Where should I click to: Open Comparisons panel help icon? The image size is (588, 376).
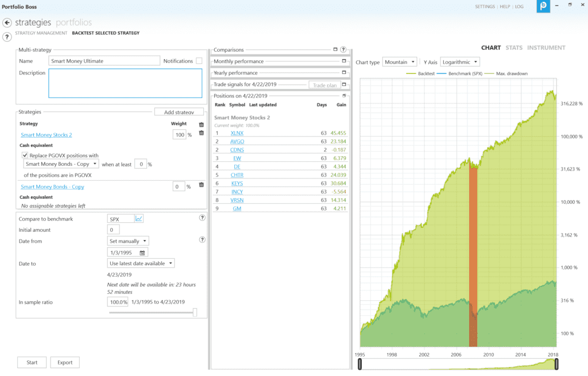pyautogui.click(x=343, y=49)
